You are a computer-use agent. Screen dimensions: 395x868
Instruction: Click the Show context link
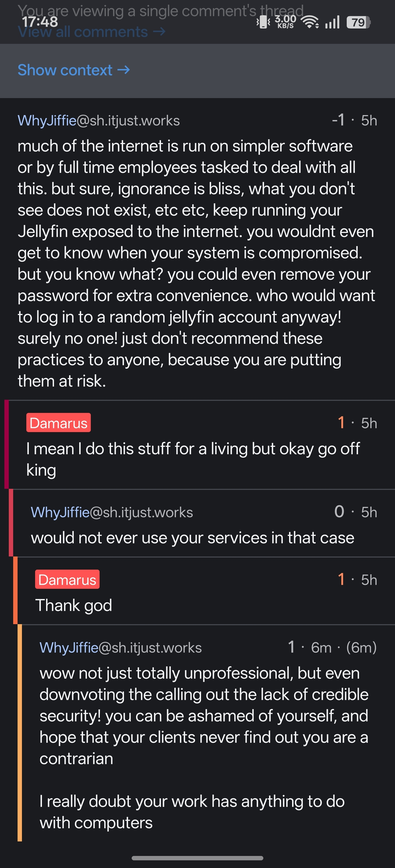65,70
